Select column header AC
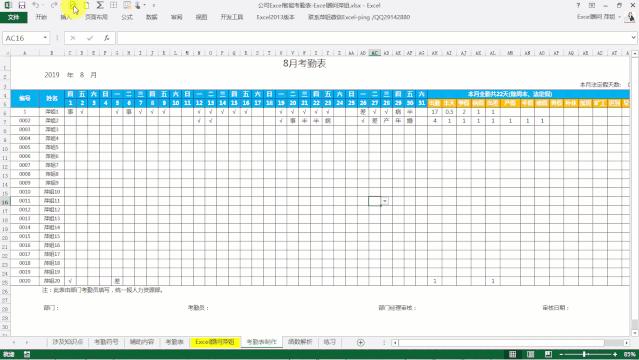Screen dimensions: 639x360 pyautogui.click(x=375, y=53)
